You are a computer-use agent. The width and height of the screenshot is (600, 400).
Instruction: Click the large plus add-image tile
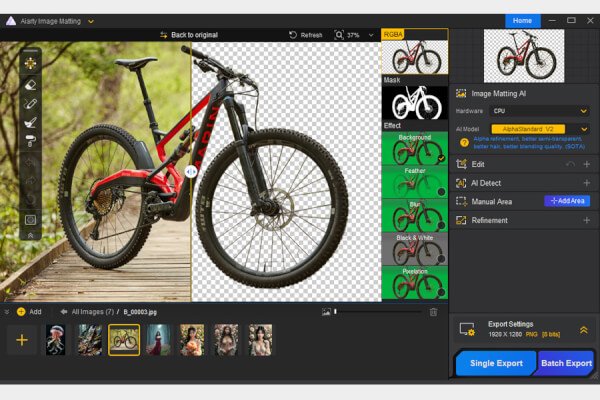point(22,340)
